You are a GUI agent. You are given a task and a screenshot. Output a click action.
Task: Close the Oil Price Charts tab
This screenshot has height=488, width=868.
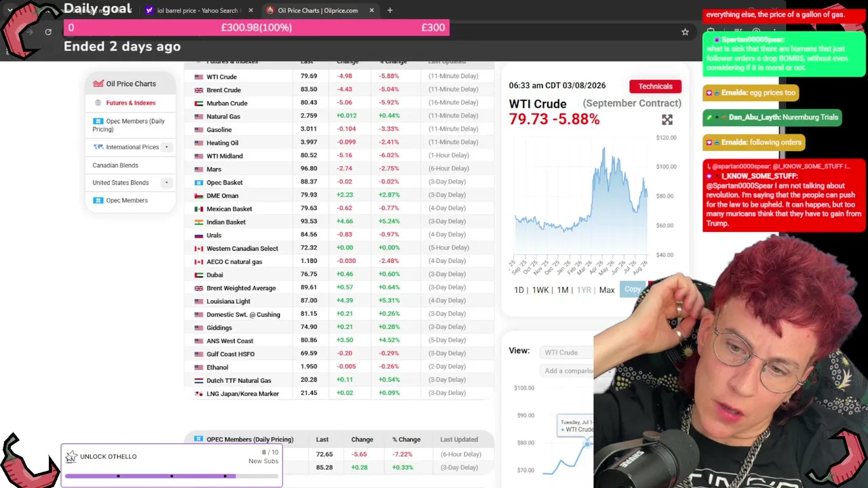pyautogui.click(x=372, y=10)
